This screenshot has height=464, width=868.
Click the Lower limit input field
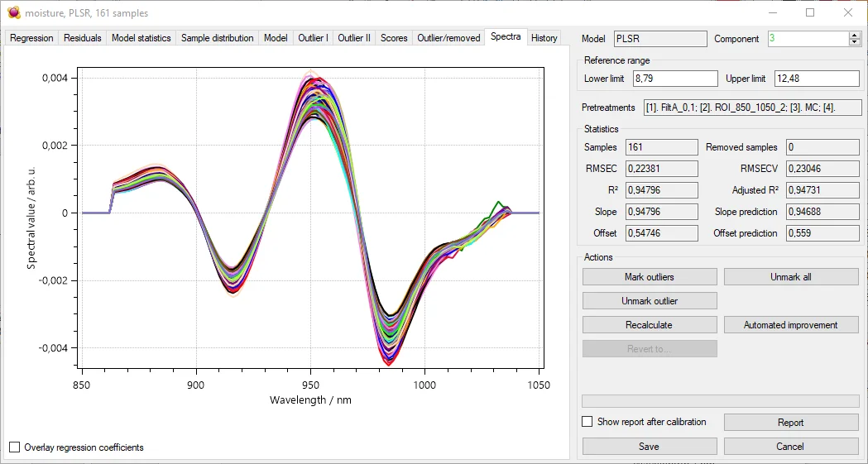[674, 79]
